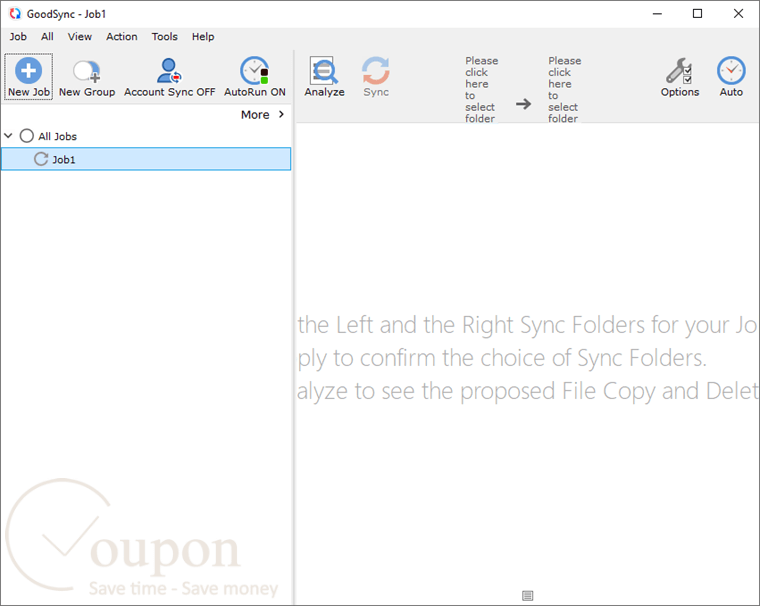Open Auto clock settings
Image resolution: width=760 pixels, height=606 pixels.
pos(731,77)
